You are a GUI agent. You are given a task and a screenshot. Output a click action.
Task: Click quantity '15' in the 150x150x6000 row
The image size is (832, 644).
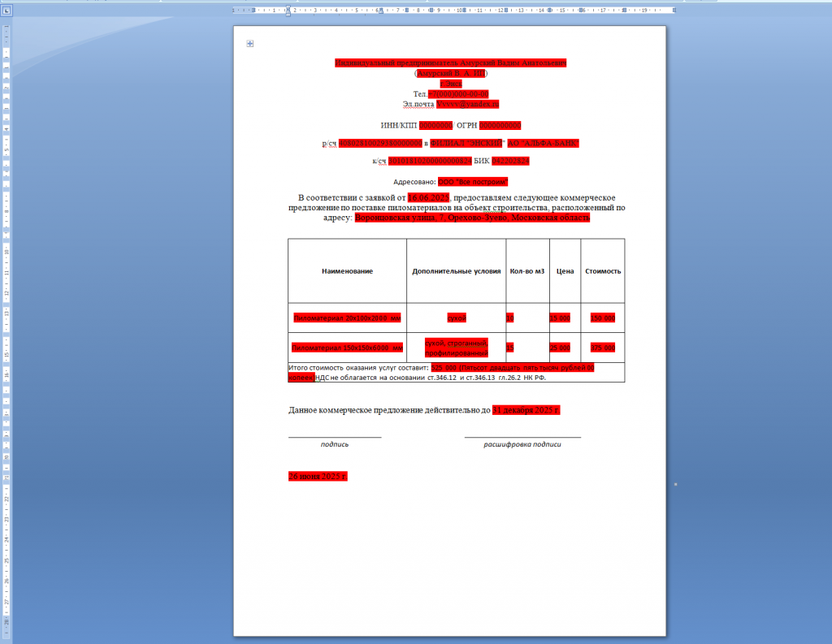coord(510,348)
